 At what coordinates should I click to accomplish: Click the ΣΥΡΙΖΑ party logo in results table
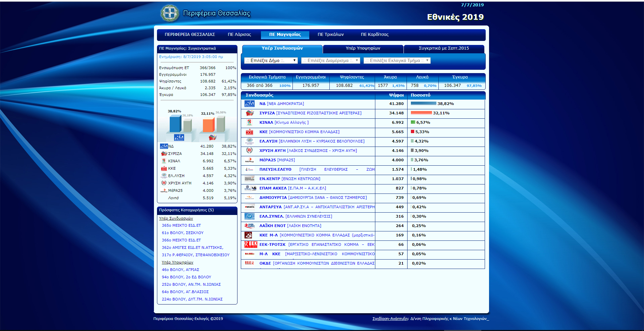point(249,113)
